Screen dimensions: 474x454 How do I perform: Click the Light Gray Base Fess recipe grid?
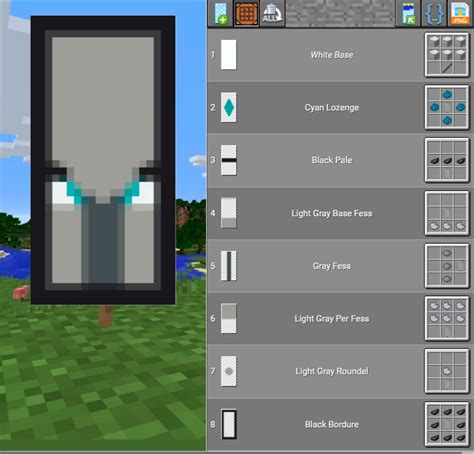point(447,213)
